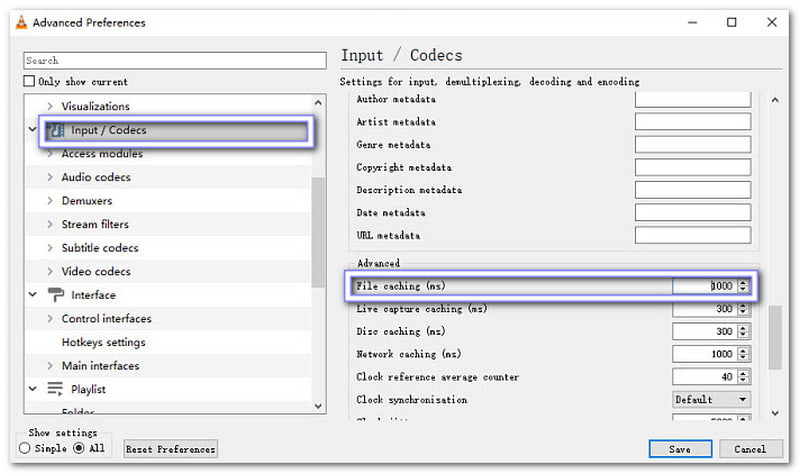Click the Playlist list icon

click(55, 389)
